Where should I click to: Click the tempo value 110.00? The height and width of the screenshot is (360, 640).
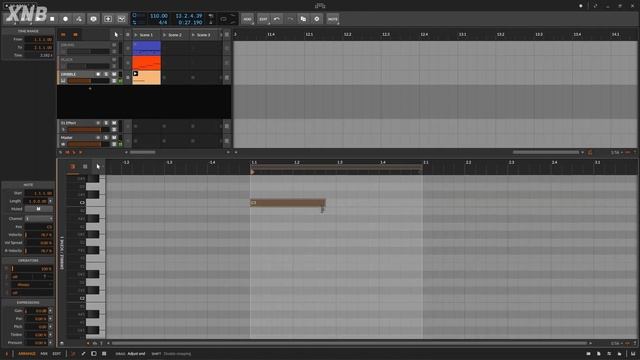tap(158, 16)
